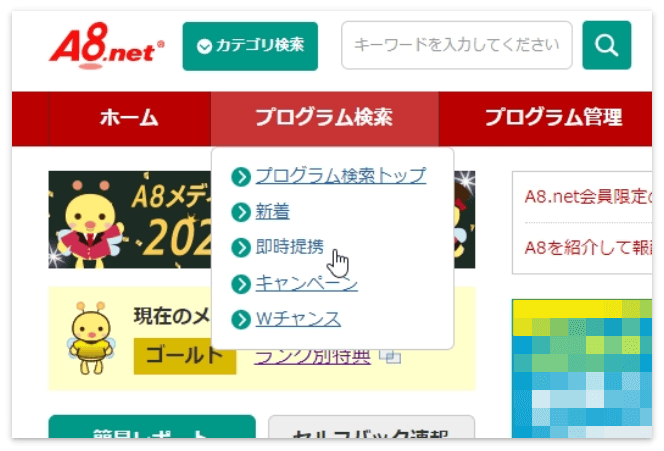
Task: Switch to the 簡易レポート tab
Action: (x=152, y=427)
